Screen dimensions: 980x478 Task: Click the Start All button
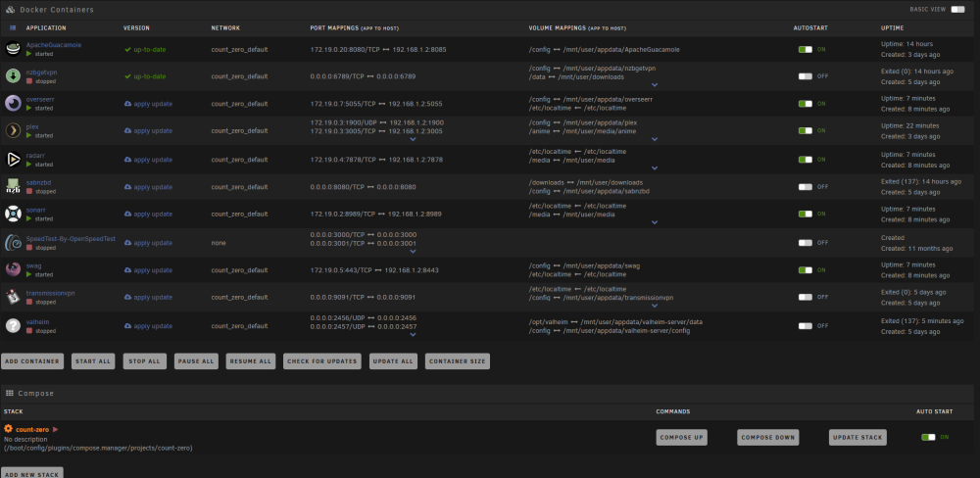[x=92, y=361]
